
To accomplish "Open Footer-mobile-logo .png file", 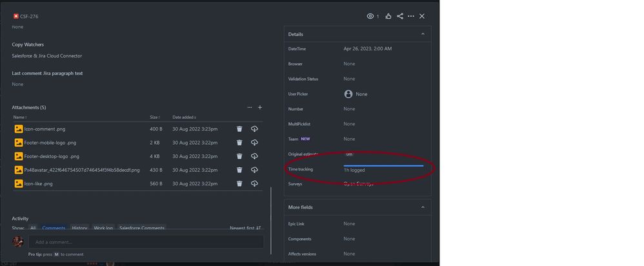I will click(50, 143).
